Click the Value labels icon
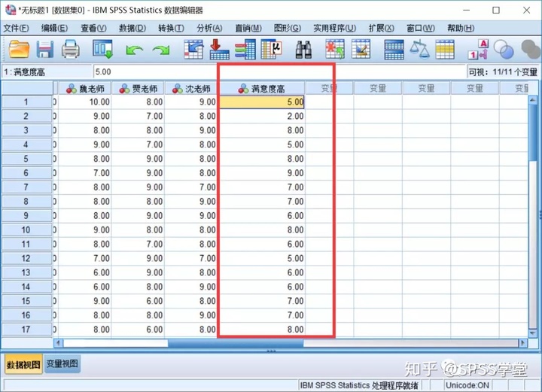 tap(479, 50)
